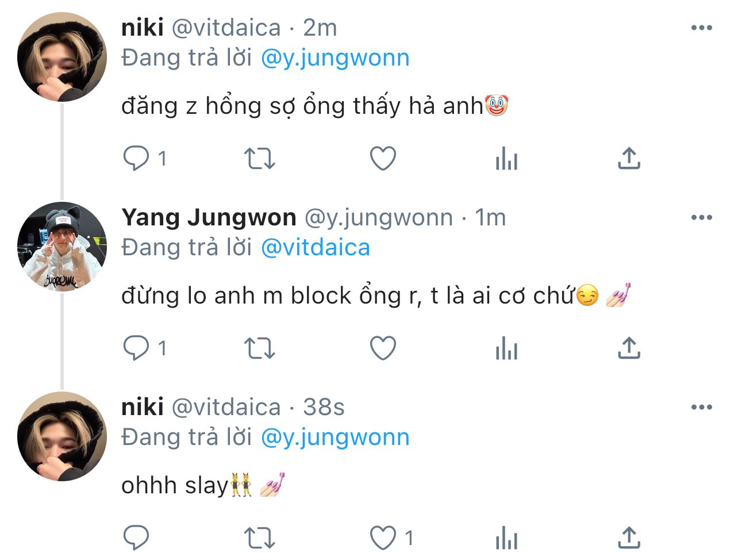
Task: Retweet Yang Jungwon's block tweet
Action: [x=260, y=348]
